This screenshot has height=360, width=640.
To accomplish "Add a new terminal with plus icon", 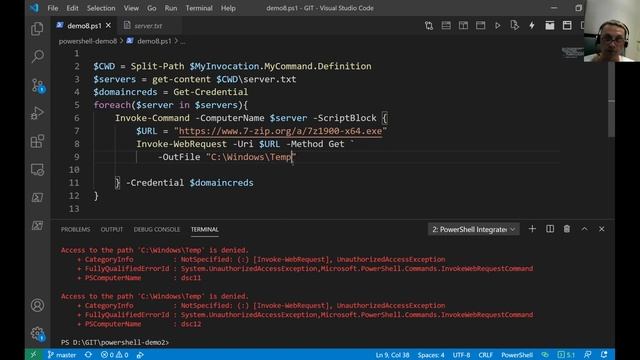I will tap(532, 229).
